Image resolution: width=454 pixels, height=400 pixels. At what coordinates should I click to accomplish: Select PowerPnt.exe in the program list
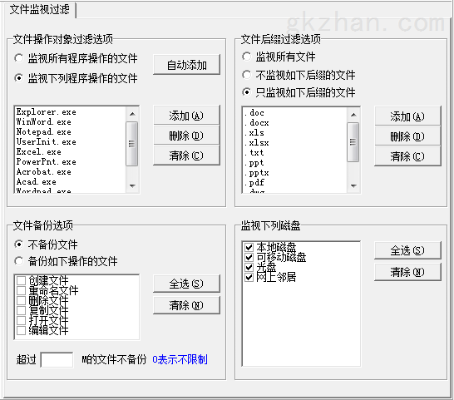pyautogui.click(x=46, y=162)
